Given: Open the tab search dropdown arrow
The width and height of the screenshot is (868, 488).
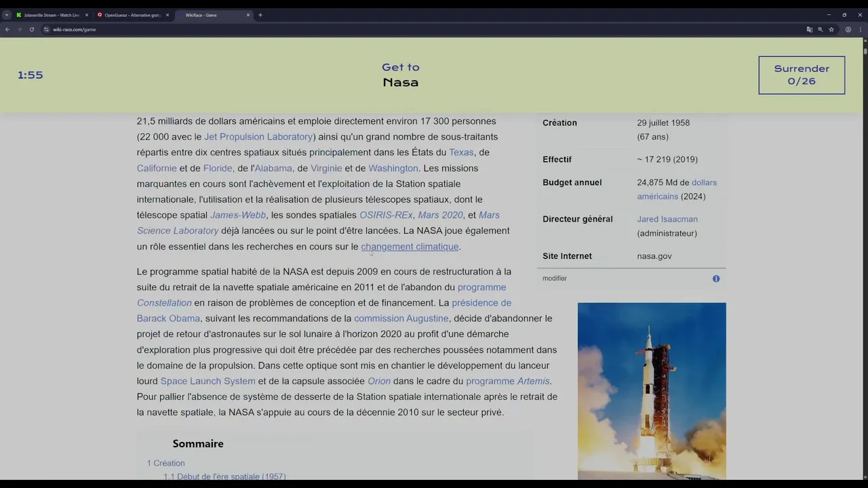Looking at the screenshot, I should click(x=6, y=15).
